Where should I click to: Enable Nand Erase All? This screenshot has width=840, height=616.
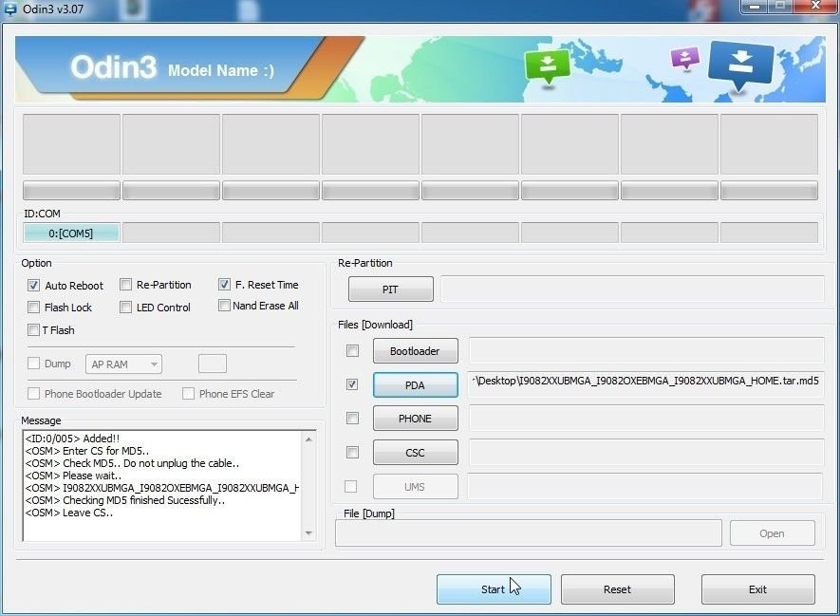point(224,306)
